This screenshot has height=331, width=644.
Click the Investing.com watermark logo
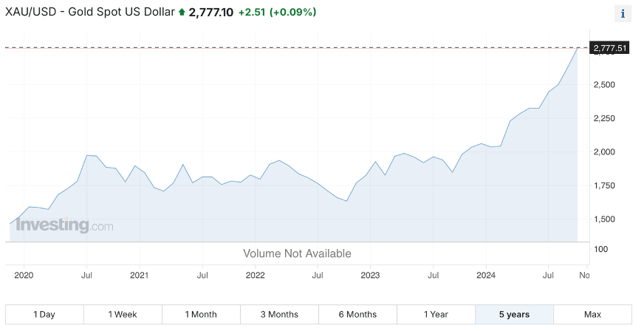(64, 225)
